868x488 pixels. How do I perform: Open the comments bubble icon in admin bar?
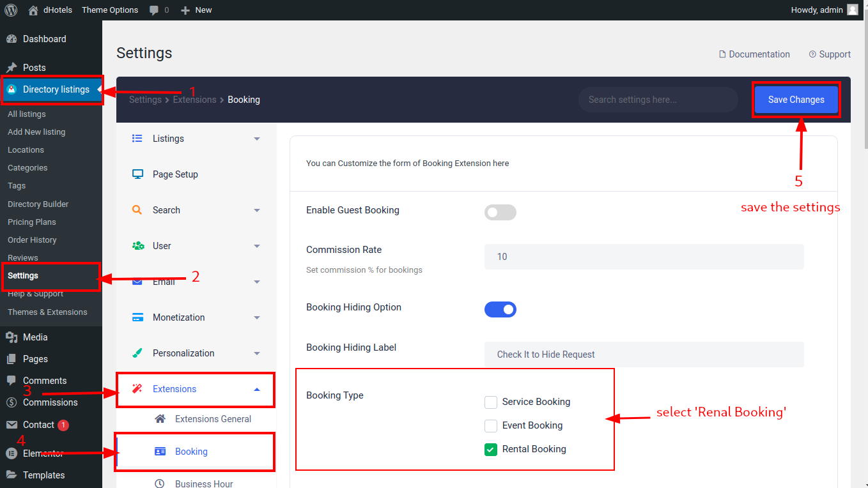[x=154, y=10]
